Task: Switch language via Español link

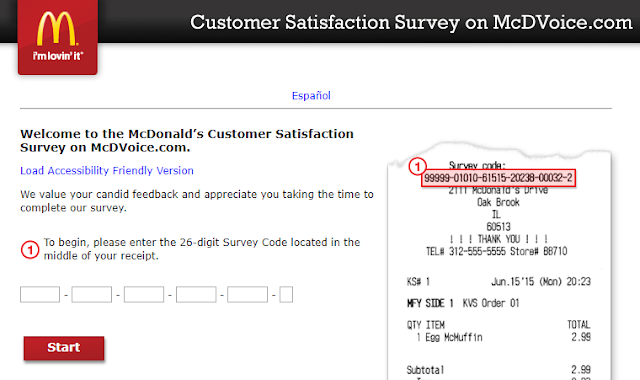Action: 311,96
